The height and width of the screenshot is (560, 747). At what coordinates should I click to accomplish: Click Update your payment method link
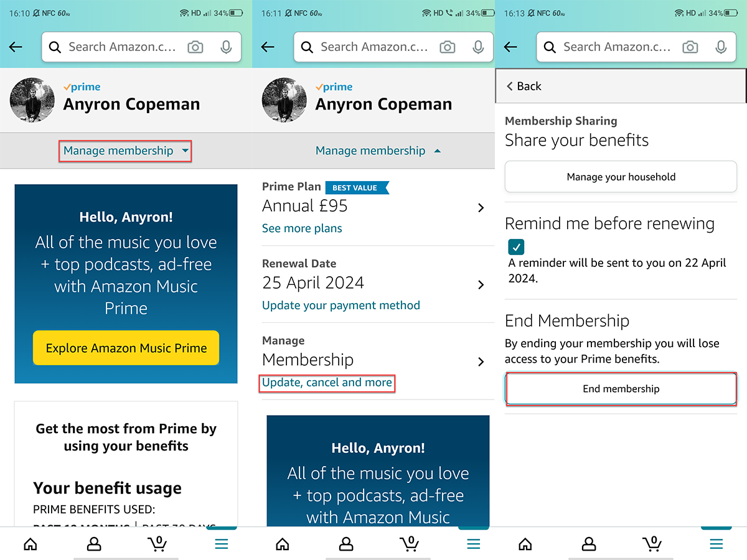(341, 306)
